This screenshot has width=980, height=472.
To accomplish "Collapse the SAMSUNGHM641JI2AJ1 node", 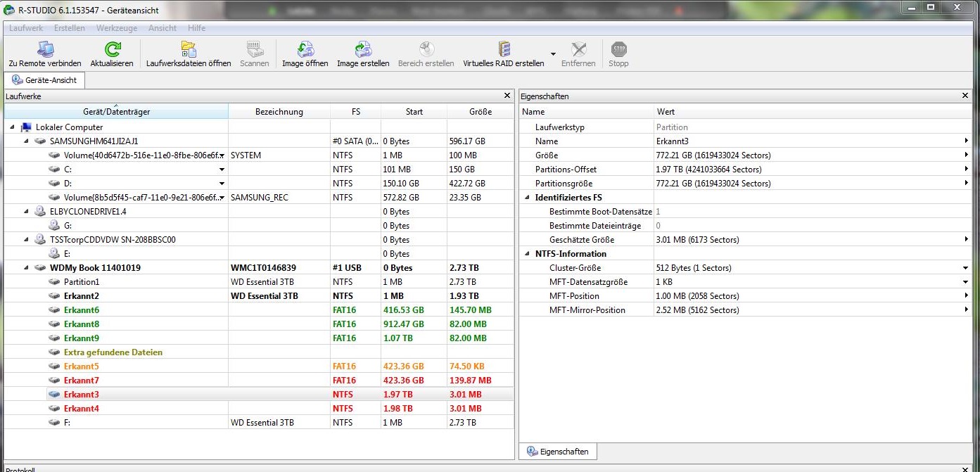I will (x=26, y=141).
